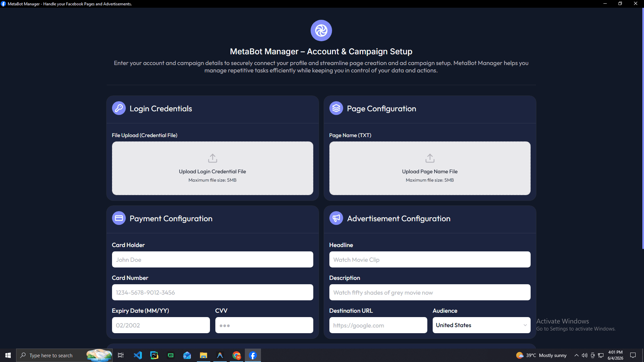Open Outlook from the taskbar
Viewport: 644px width, 362px height.
coord(187,355)
